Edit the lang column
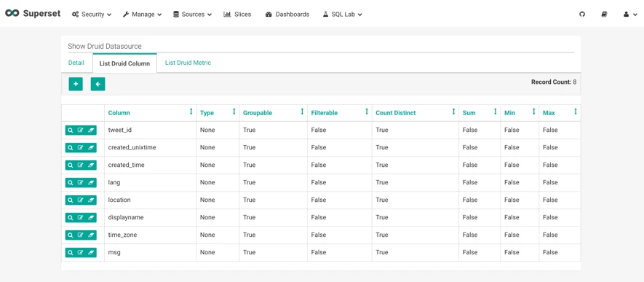Viewport: 644px width, 282px height. [81, 182]
